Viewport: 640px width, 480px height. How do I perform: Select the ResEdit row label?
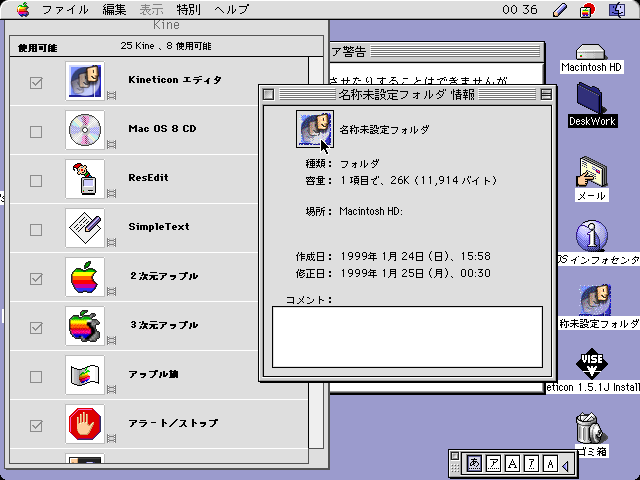click(x=148, y=178)
